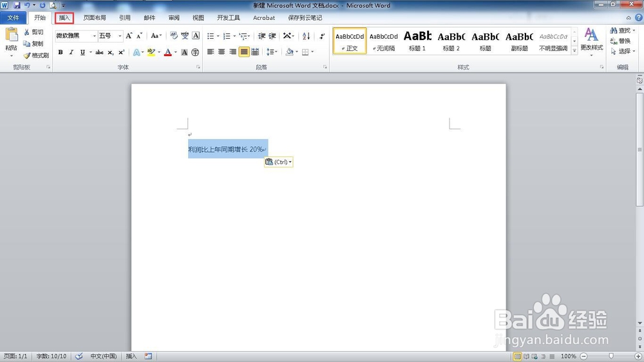
Task: Click 选择 Select in editing group
Action: 622,51
